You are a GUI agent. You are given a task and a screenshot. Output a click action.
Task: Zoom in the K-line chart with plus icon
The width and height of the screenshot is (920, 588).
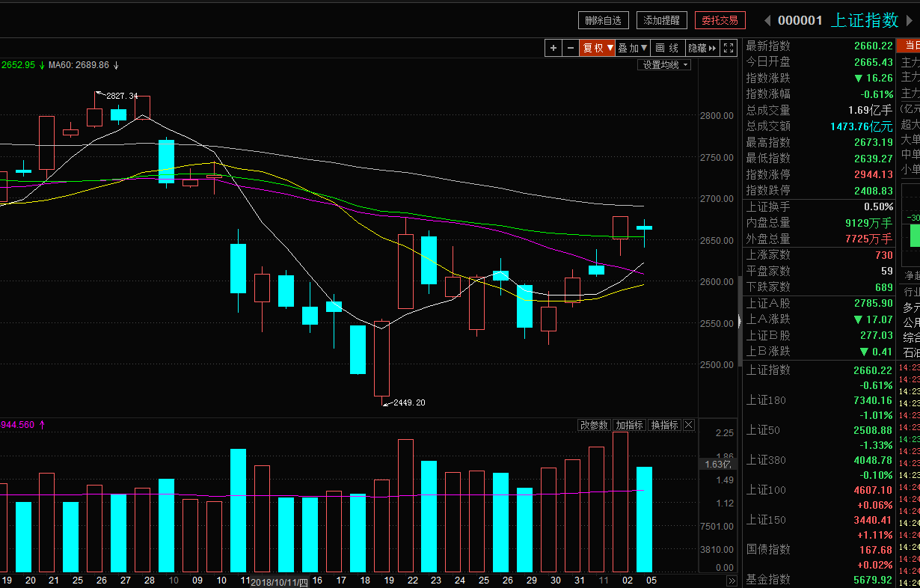click(553, 48)
